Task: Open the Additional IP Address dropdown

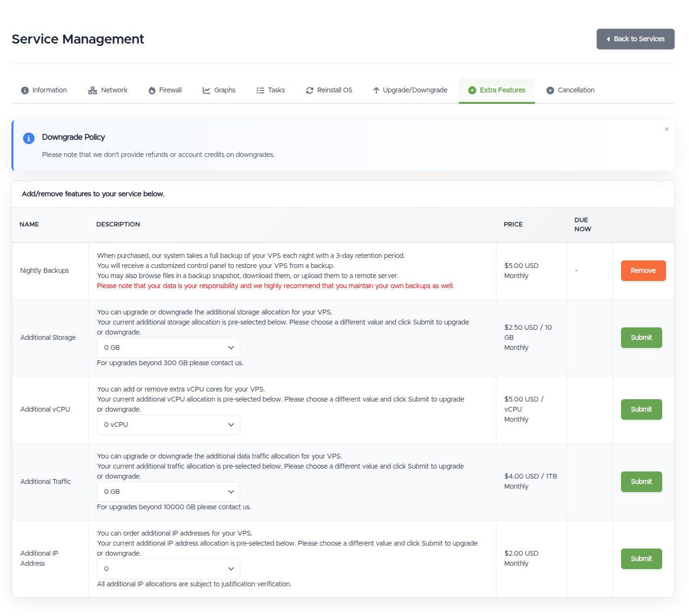Action: click(168, 569)
